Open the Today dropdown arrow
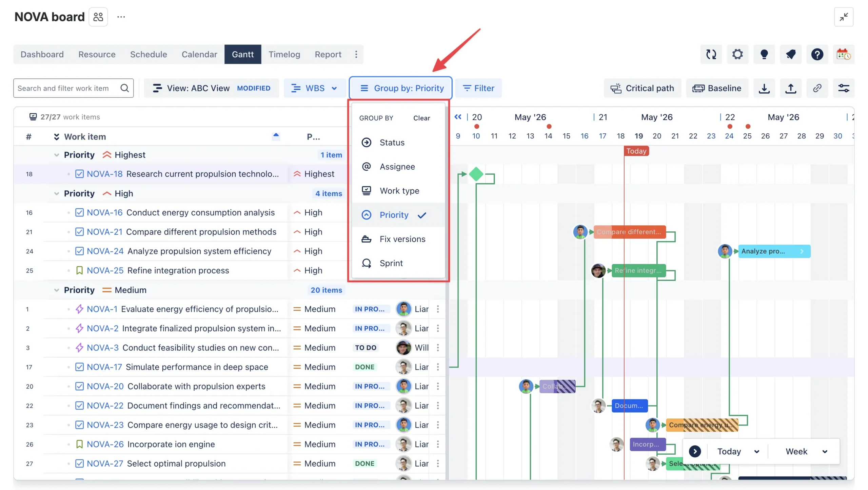Viewport: 868px width, 490px height. pyautogui.click(x=756, y=451)
